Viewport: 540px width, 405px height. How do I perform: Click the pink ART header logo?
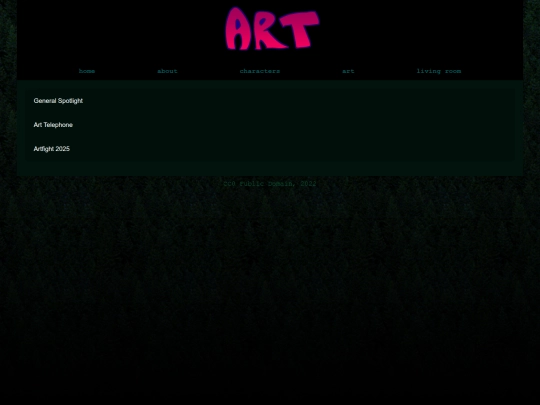272,29
